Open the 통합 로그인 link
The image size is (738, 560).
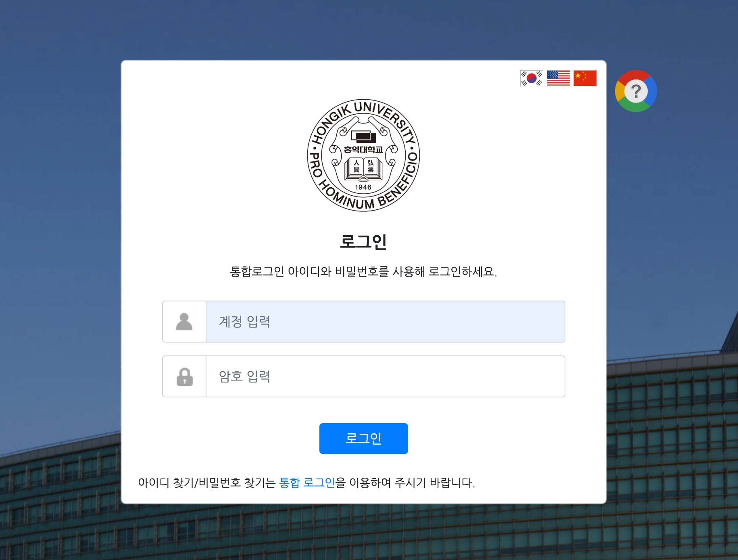click(x=307, y=483)
